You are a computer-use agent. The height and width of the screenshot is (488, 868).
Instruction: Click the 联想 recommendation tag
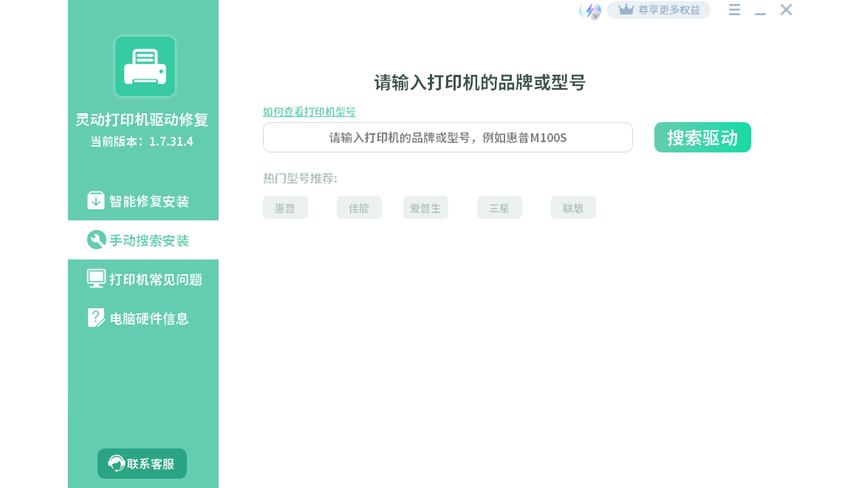572,207
